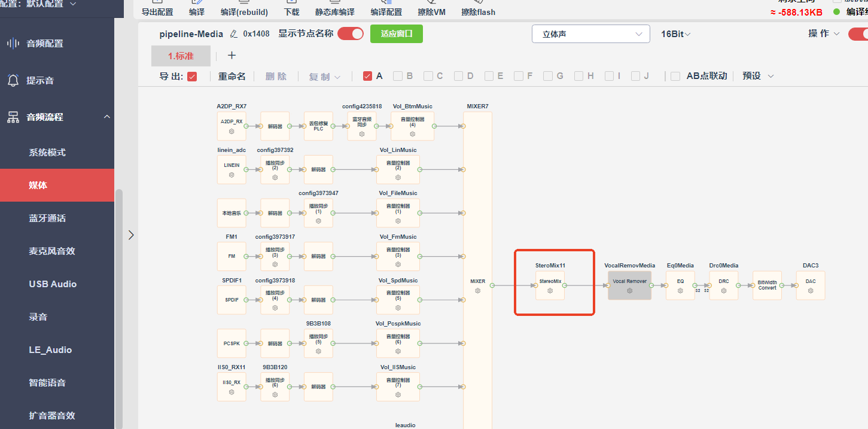Open settings gear on the A2DP_RX node
The image size is (868, 429).
232,132
